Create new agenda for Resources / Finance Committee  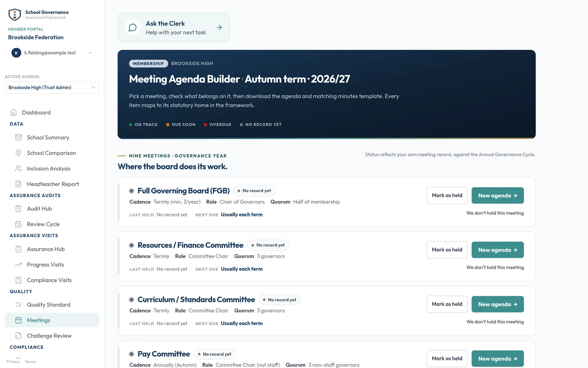pos(498,250)
